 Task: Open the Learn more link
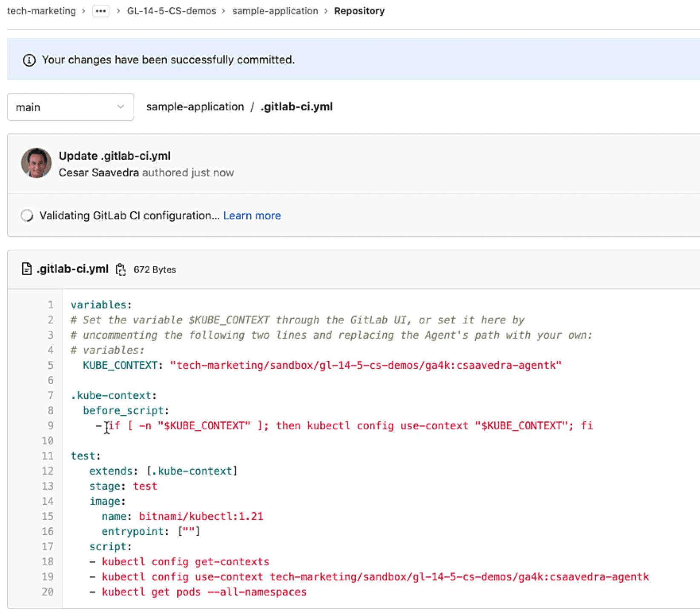tap(252, 216)
